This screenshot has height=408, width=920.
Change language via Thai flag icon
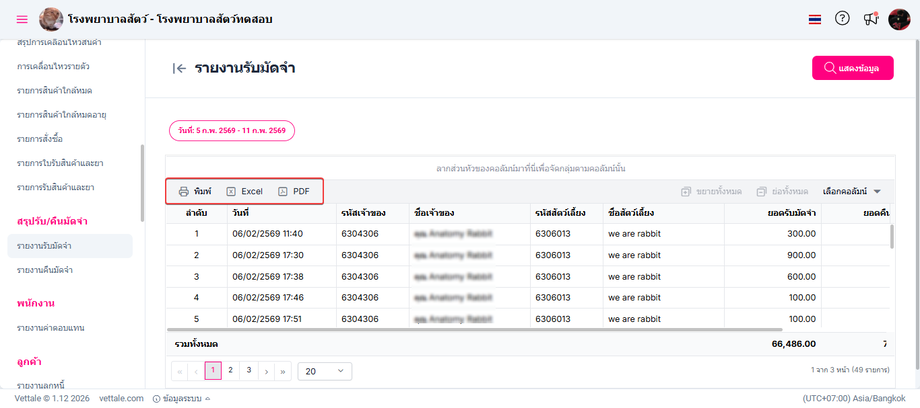pyautogui.click(x=814, y=19)
